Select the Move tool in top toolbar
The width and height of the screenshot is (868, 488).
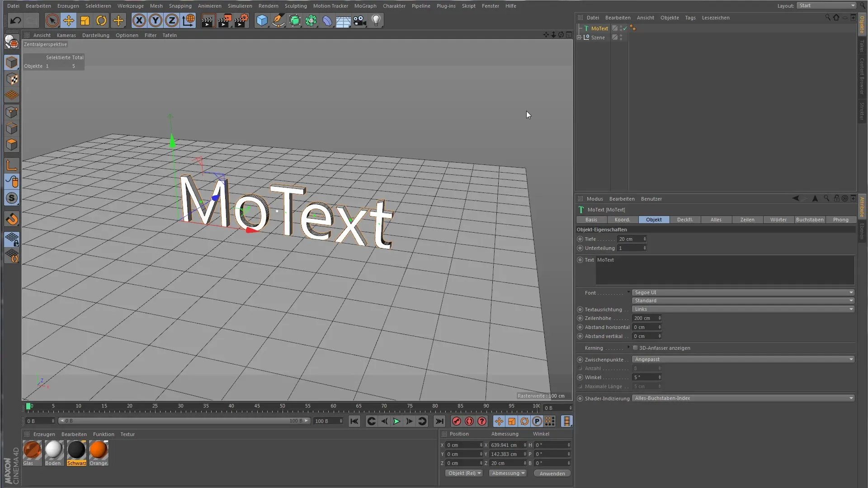point(69,20)
